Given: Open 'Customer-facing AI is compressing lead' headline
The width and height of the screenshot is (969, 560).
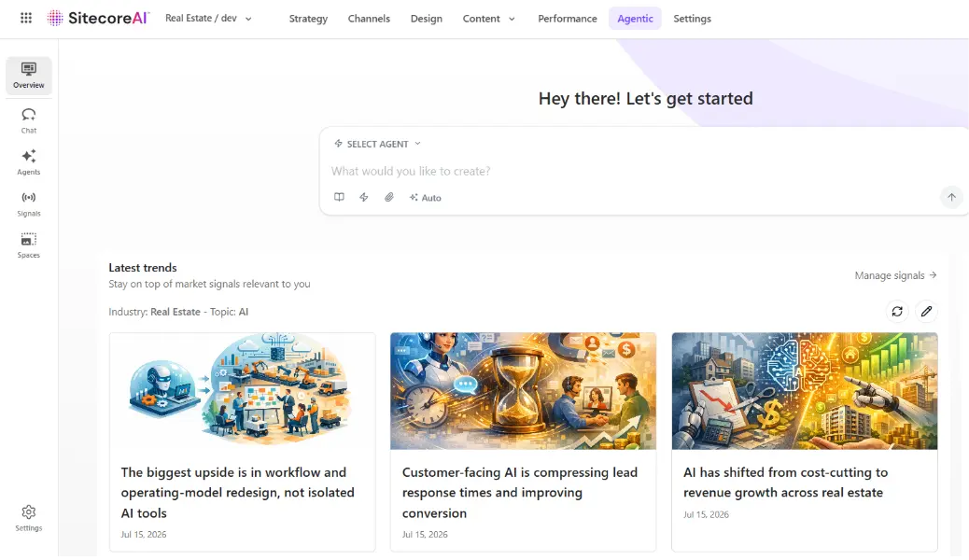Looking at the screenshot, I should pos(520,493).
